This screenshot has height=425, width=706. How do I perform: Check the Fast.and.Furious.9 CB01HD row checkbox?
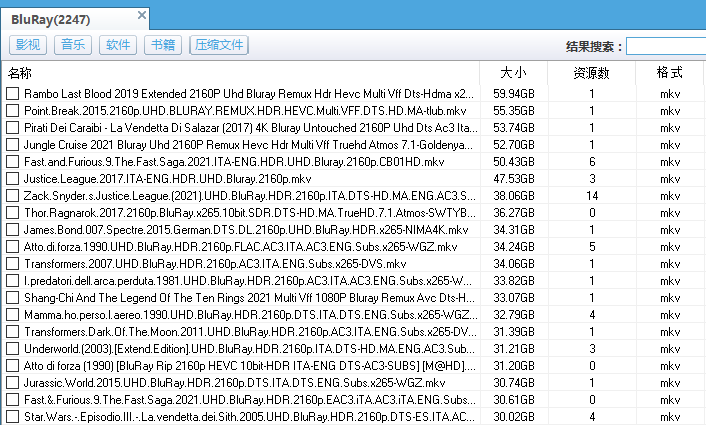click(x=13, y=162)
